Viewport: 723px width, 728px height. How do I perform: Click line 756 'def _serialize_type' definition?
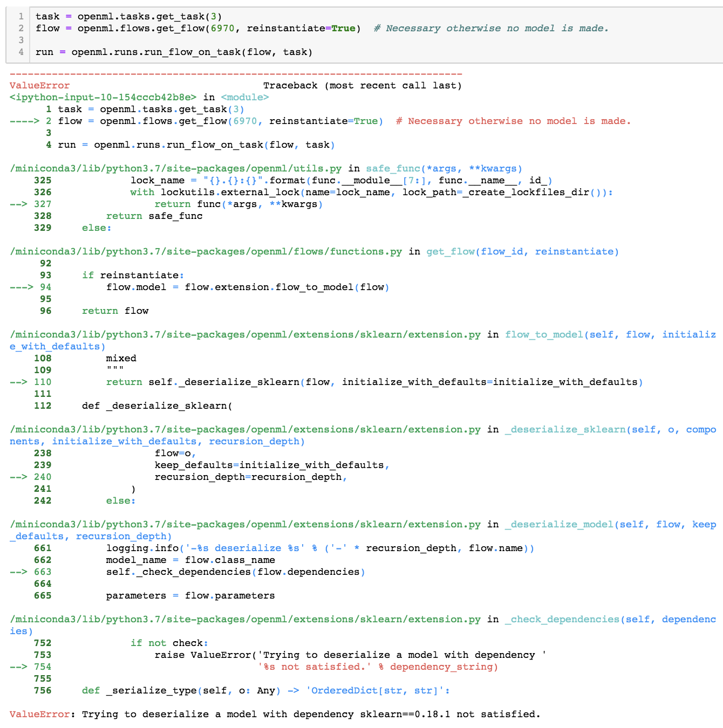click(x=266, y=691)
